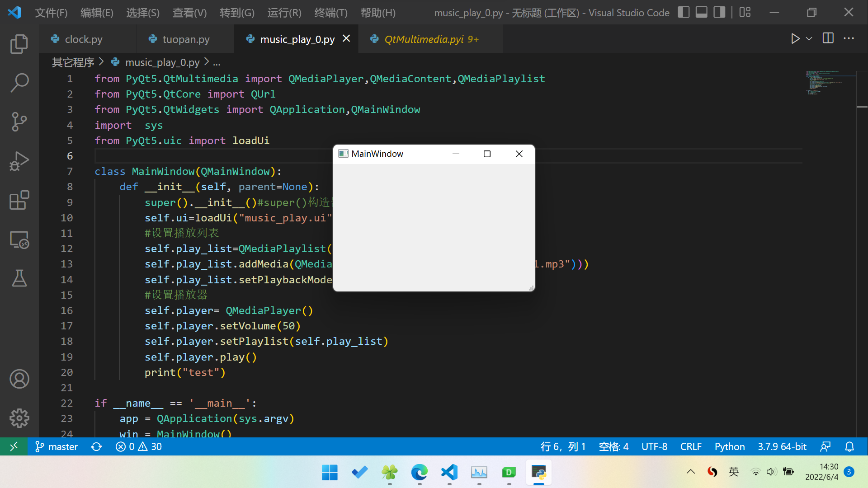Open the Source Control view
The height and width of the screenshot is (488, 868).
[x=19, y=122]
